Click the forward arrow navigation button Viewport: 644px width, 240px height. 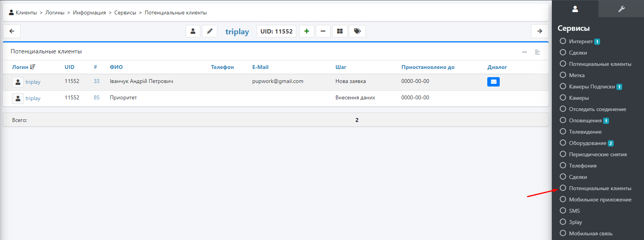click(x=539, y=31)
